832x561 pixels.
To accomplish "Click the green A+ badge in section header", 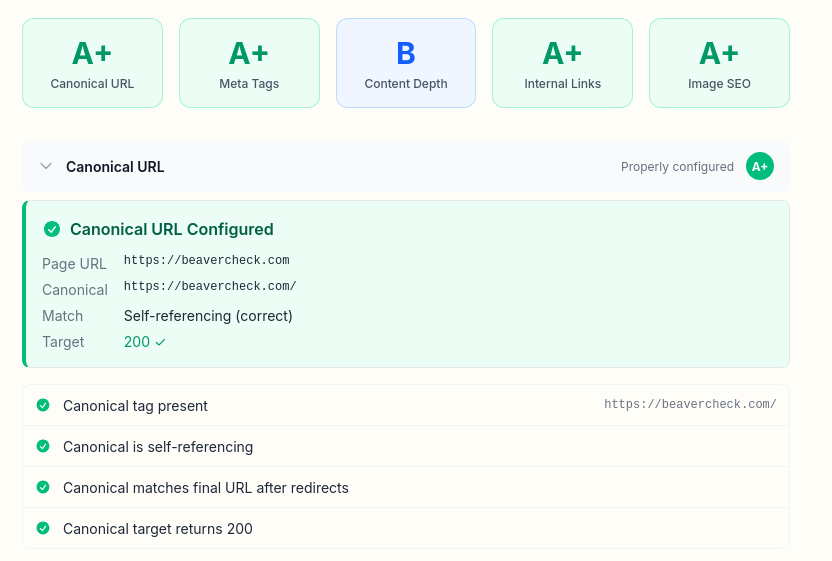I will tap(760, 167).
